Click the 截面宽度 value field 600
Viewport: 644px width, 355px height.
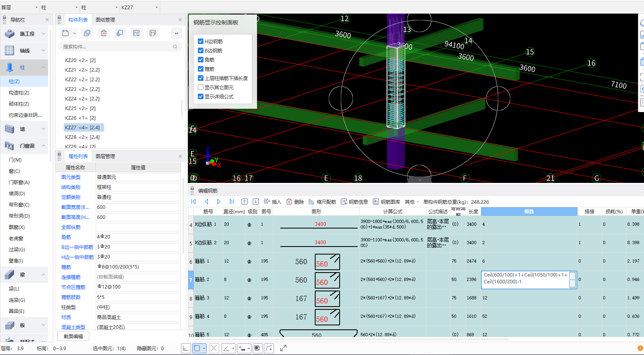(x=138, y=207)
